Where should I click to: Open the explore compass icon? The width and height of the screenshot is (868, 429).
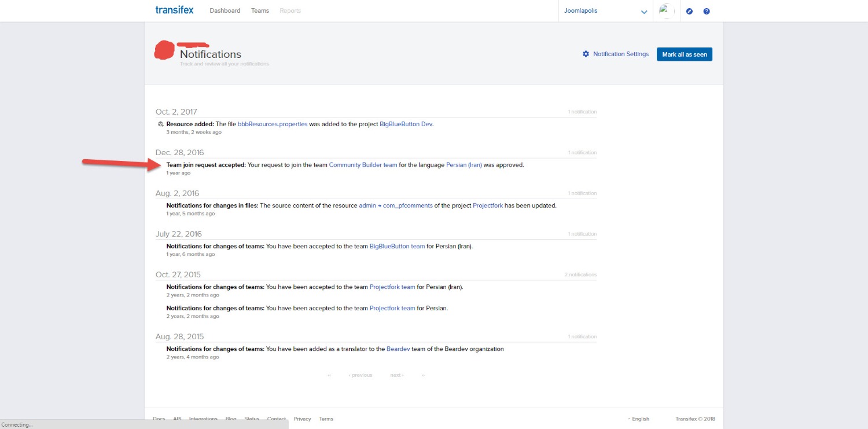pyautogui.click(x=689, y=11)
